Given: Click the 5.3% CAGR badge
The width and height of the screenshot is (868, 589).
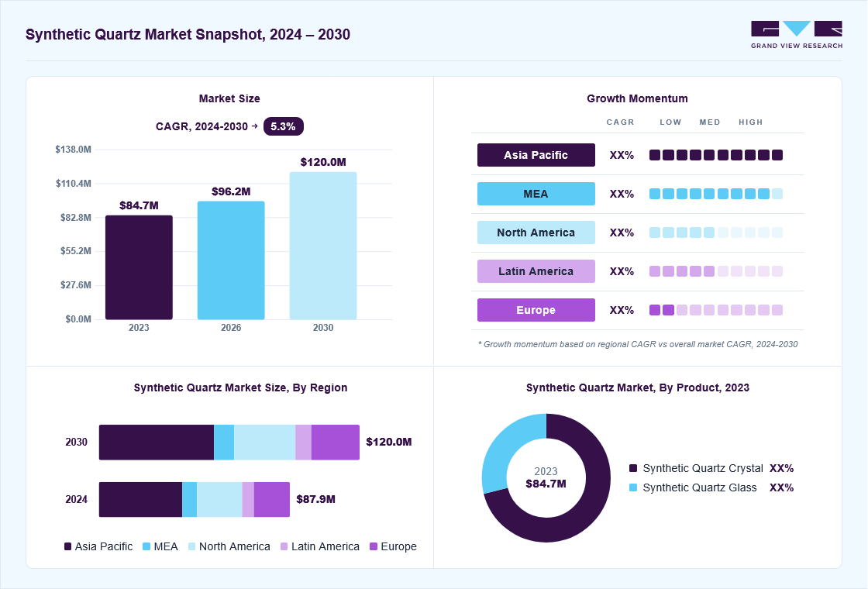Looking at the screenshot, I should (284, 126).
